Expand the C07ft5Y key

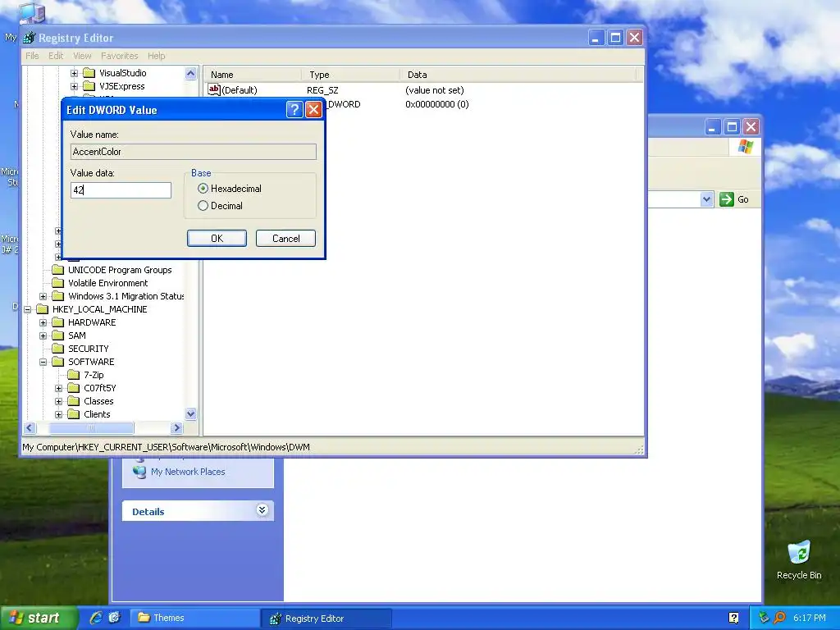tap(58, 388)
